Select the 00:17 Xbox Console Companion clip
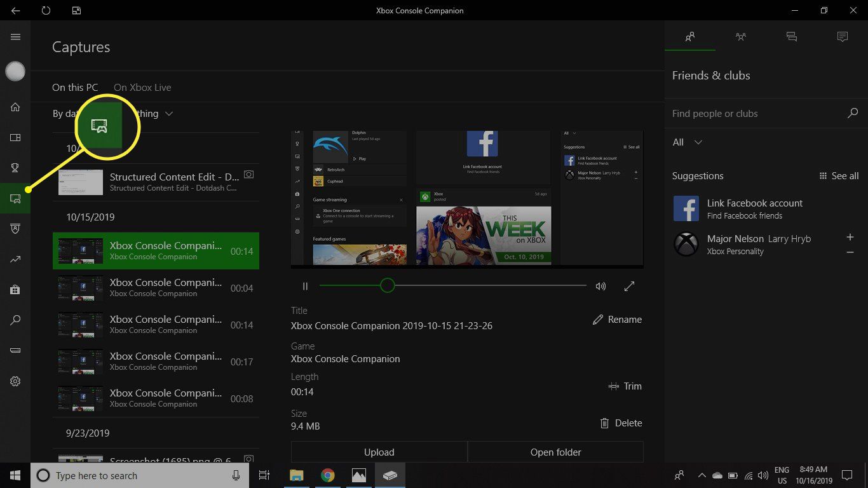 point(156,362)
